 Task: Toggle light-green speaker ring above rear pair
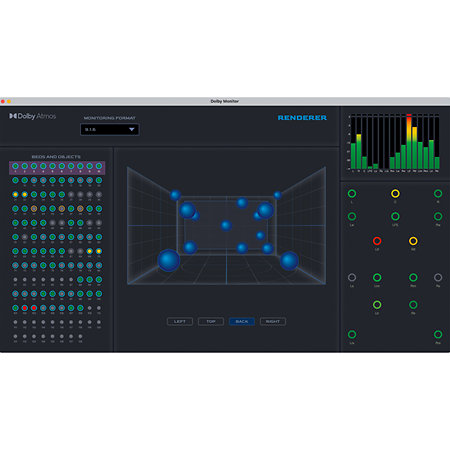coord(377,304)
